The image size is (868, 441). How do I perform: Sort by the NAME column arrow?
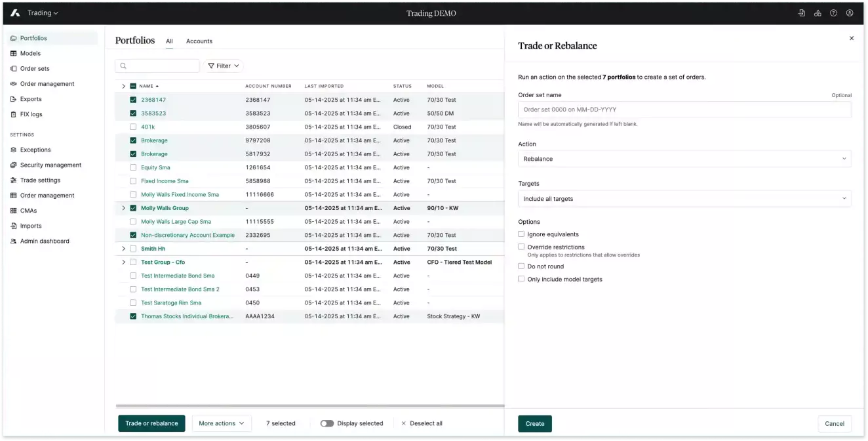pos(157,86)
